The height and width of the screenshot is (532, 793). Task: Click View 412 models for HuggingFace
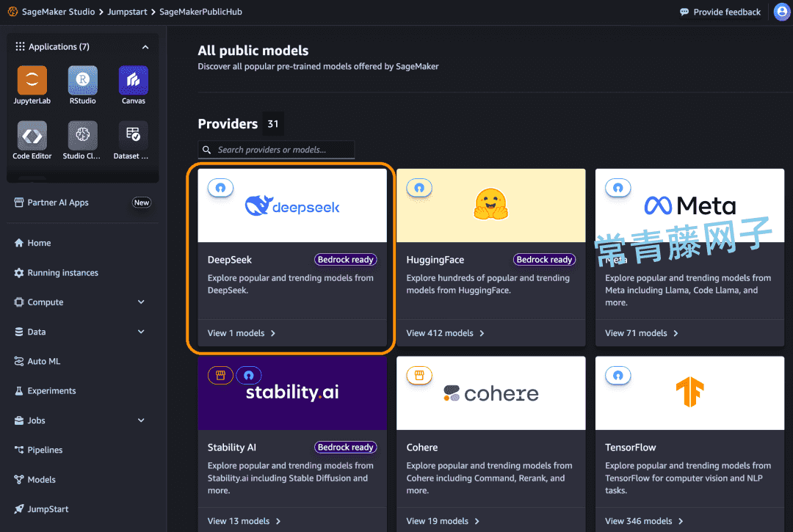click(x=445, y=333)
